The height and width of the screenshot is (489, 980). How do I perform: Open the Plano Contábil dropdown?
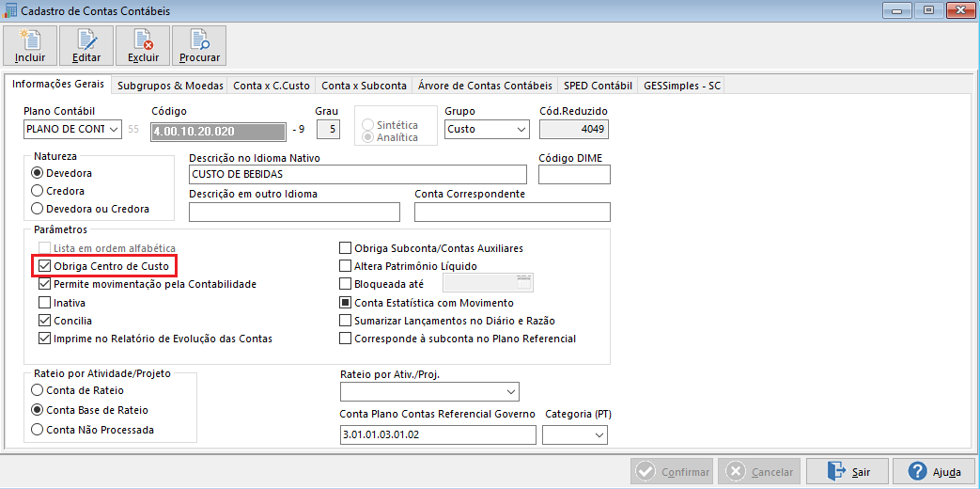tap(72, 129)
